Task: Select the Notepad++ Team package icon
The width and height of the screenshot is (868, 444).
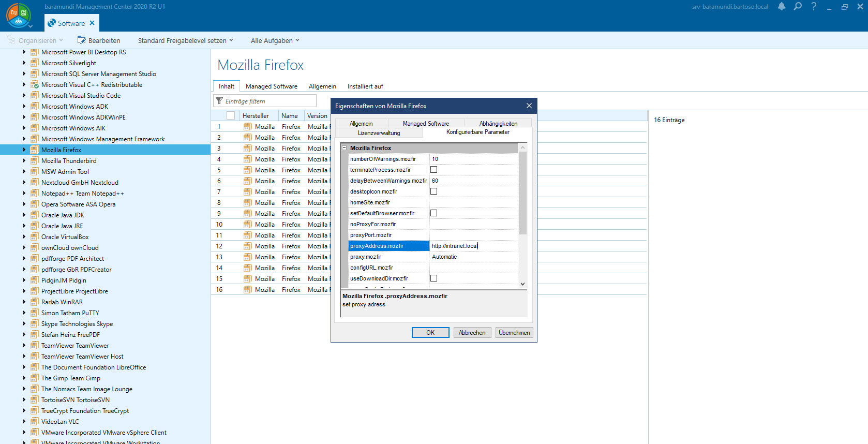Action: [35, 194]
